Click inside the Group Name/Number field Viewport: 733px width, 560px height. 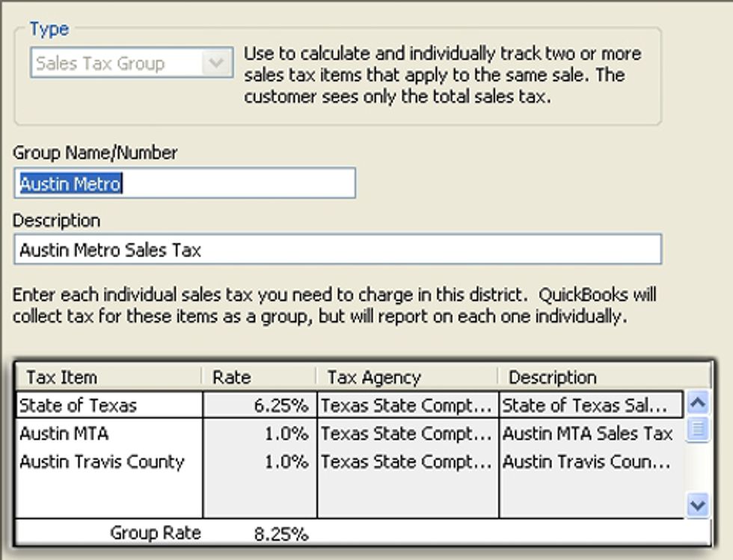pyautogui.click(x=183, y=182)
